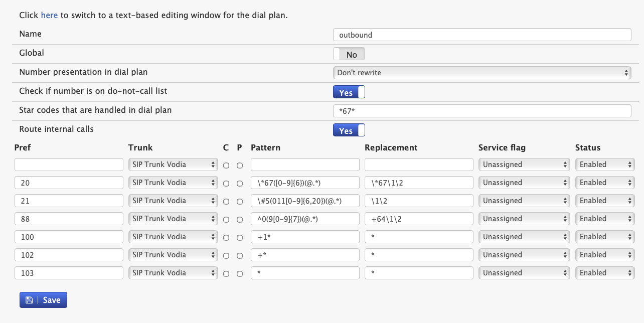Check the P checkbox in Pref 21 row

coord(240,202)
